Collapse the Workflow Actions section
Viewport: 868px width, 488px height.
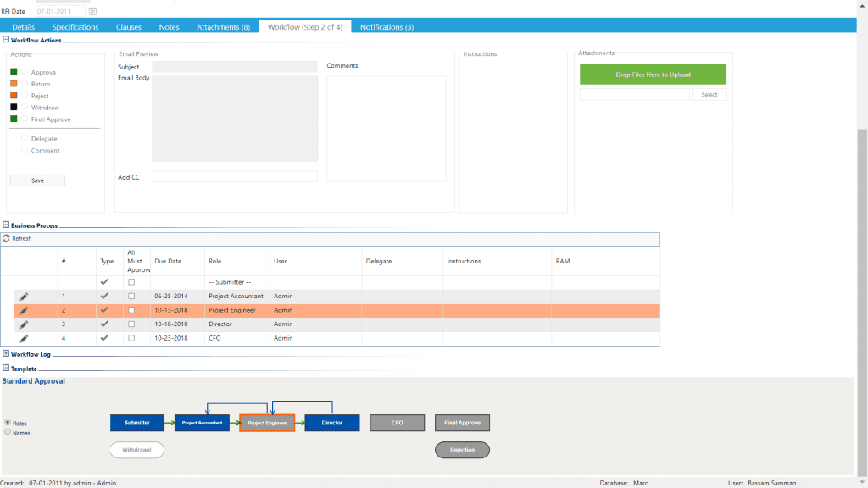[x=6, y=40]
